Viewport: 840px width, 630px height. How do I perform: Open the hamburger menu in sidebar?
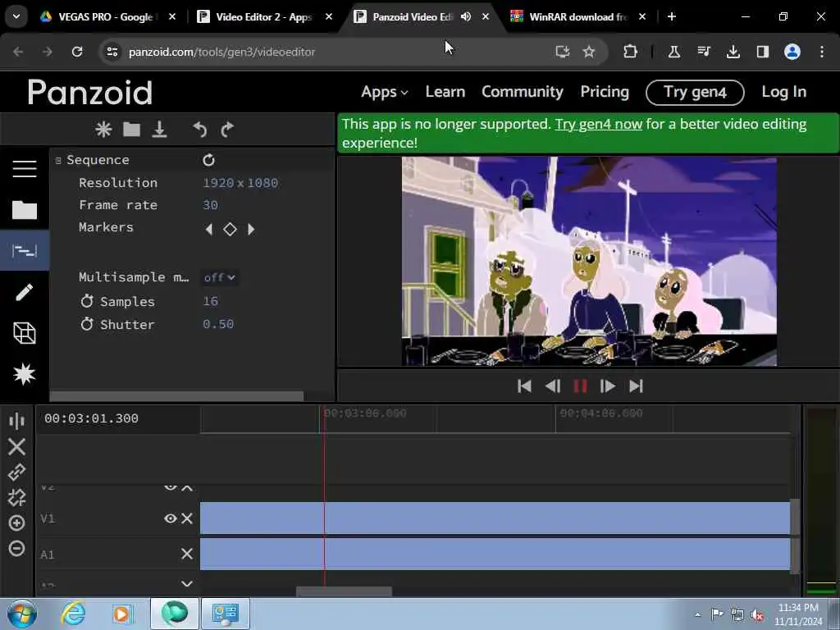[25, 169]
